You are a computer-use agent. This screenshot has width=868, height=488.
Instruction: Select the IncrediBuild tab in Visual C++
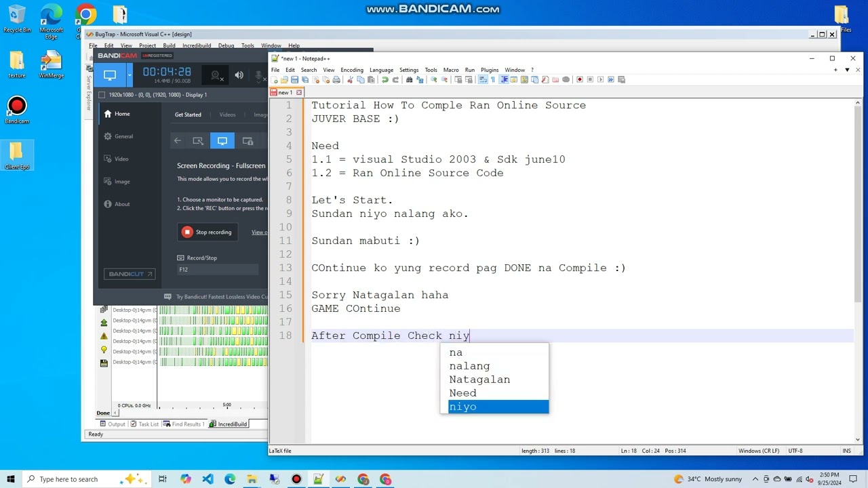click(229, 424)
